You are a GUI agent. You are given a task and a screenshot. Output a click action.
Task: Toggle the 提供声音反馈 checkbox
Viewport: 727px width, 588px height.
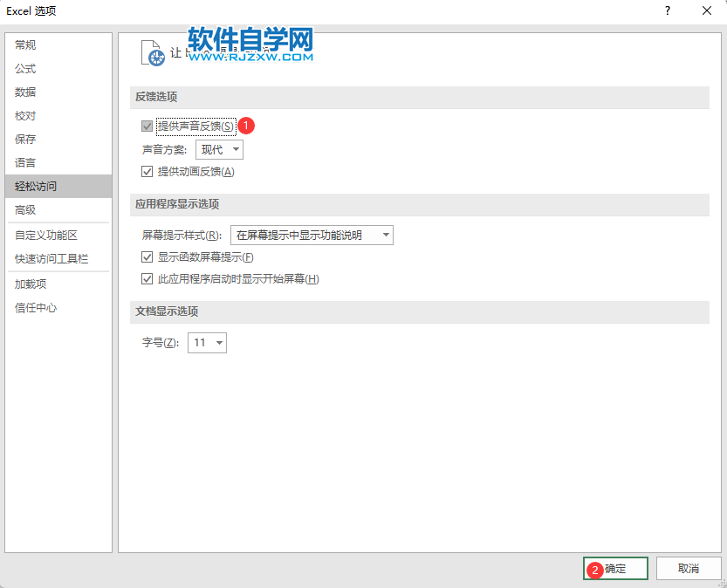click(x=147, y=126)
